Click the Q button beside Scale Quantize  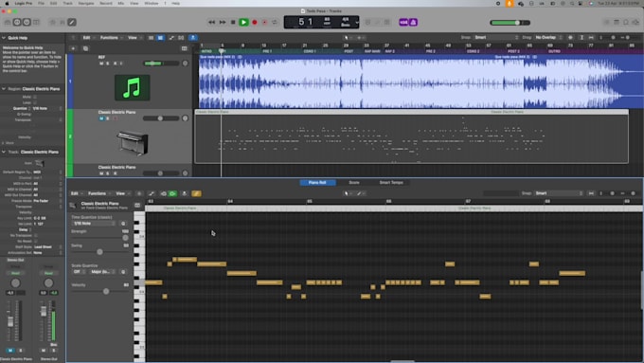(123, 272)
